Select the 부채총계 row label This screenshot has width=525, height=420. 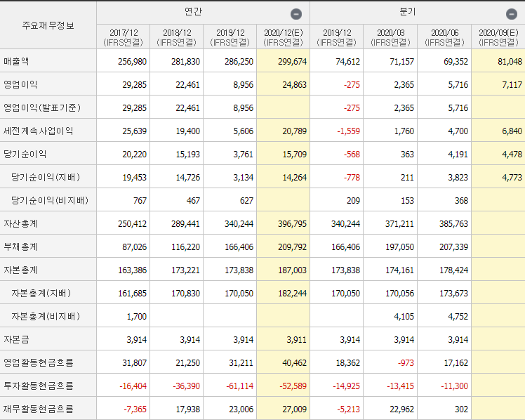point(20,247)
